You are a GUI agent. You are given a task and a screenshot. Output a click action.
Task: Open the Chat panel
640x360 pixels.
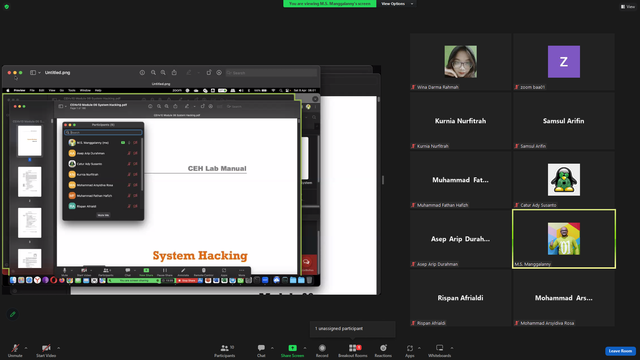261,350
